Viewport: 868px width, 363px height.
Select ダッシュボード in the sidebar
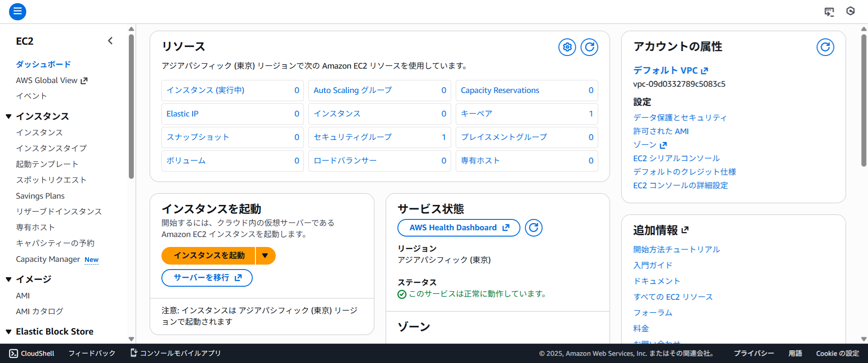[x=43, y=64]
